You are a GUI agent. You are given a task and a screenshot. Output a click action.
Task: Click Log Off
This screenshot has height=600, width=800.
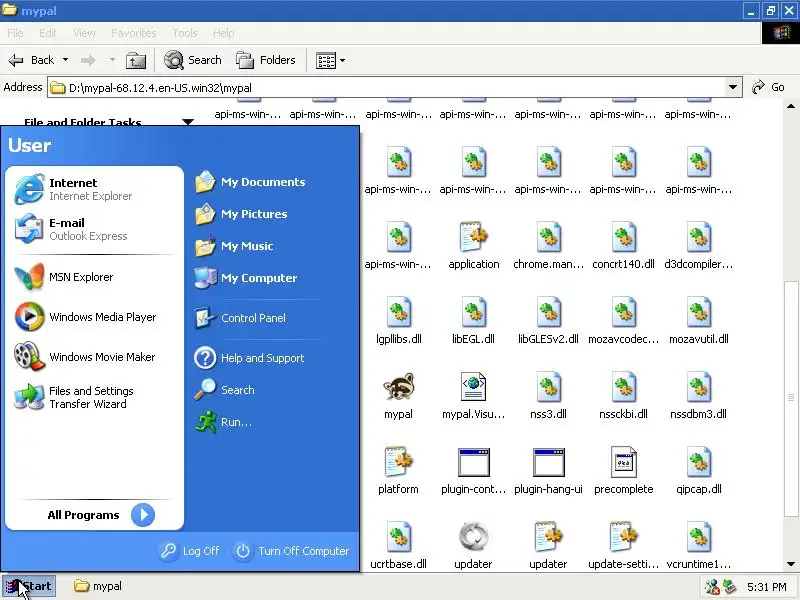click(190, 551)
